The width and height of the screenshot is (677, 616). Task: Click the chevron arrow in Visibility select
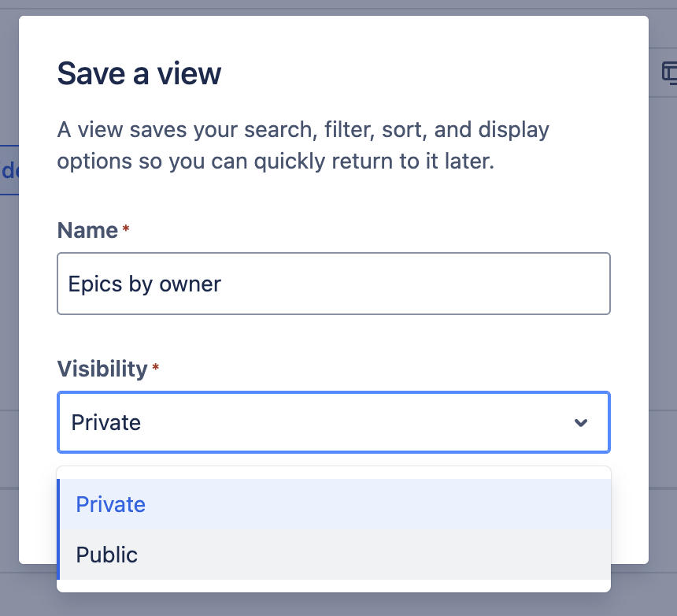581,423
